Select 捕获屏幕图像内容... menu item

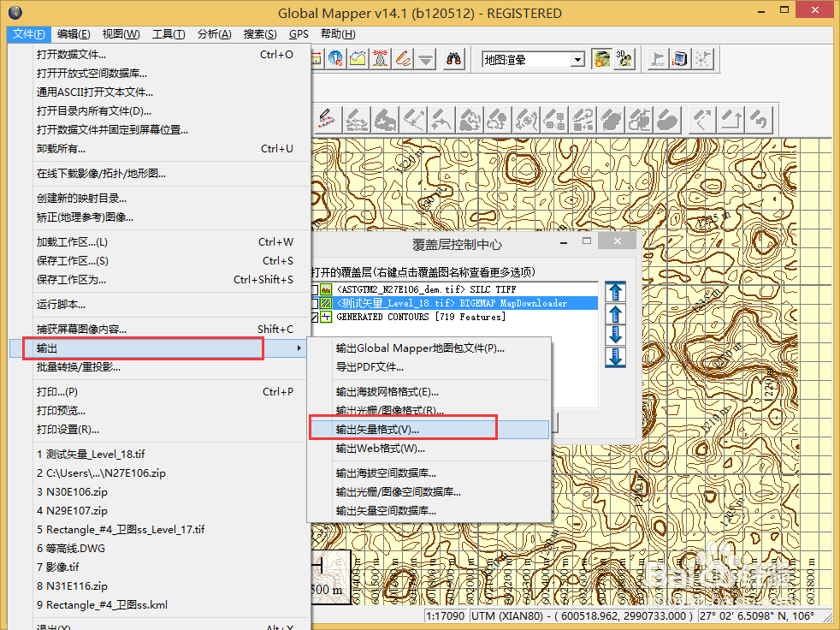[160, 330]
